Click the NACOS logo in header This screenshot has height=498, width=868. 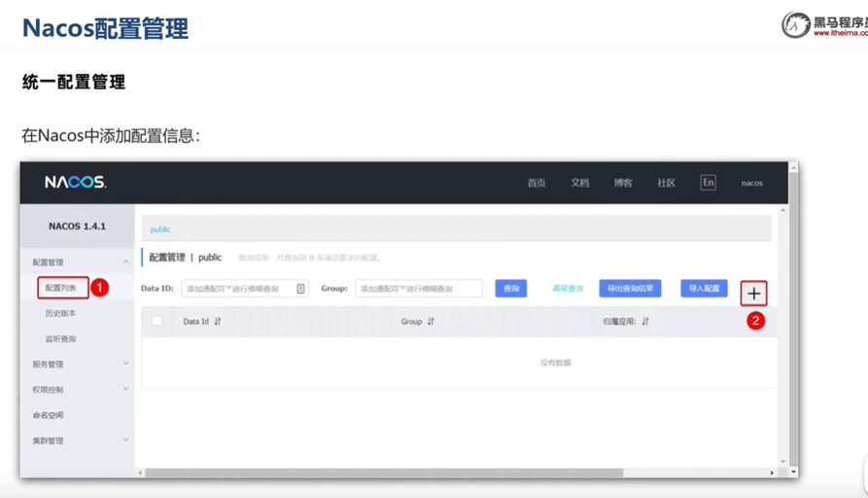[76, 182]
